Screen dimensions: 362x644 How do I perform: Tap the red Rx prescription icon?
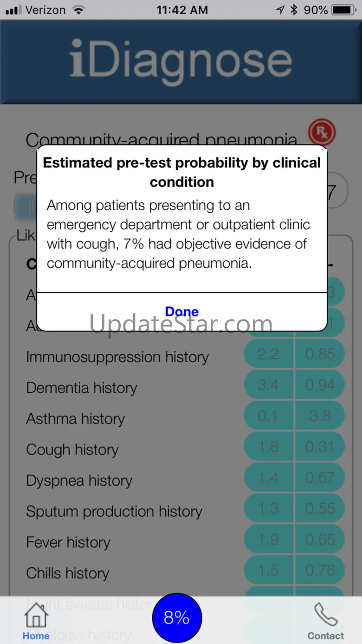coord(322,133)
